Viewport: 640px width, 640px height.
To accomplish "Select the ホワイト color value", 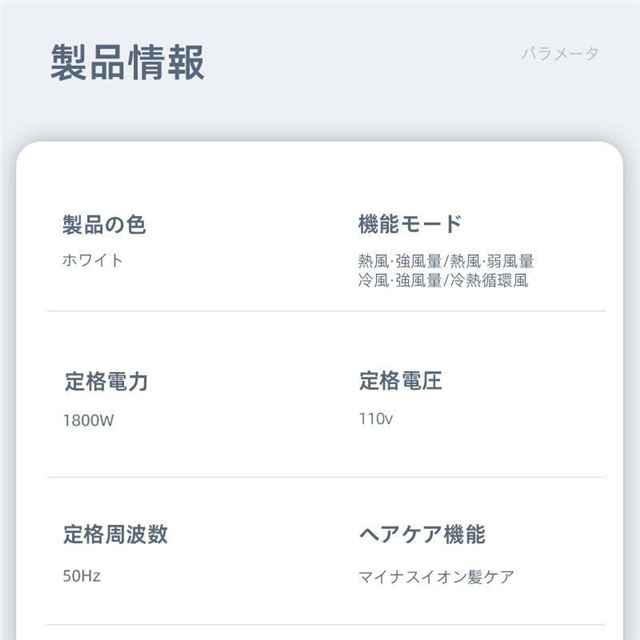I will 93,260.
